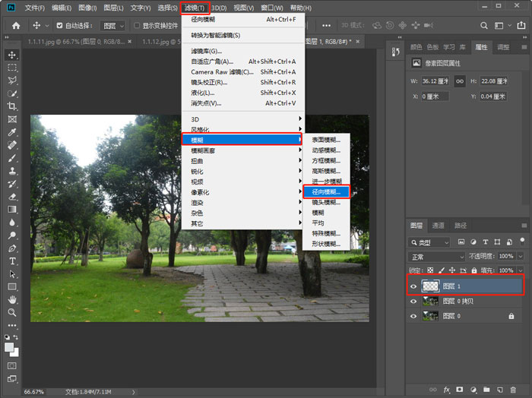Click the add layer style fx icon
The width and height of the screenshot is (532, 398).
pyautogui.click(x=447, y=390)
